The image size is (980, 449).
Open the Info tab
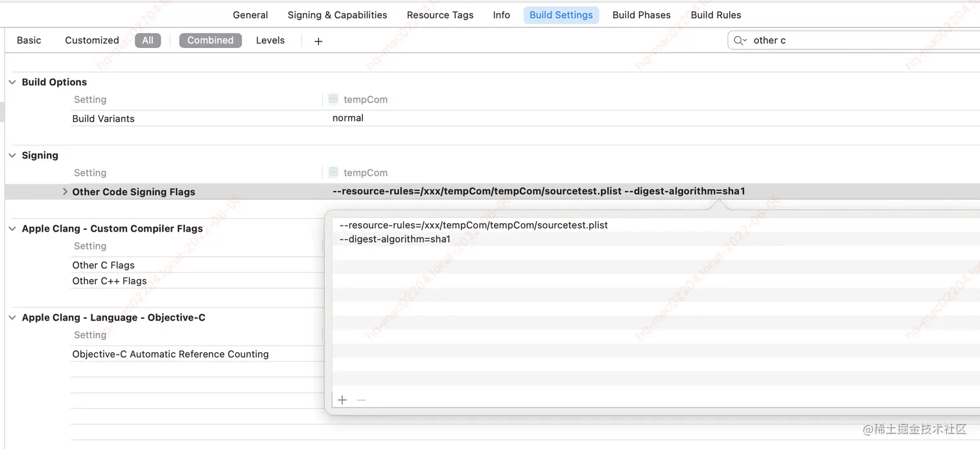(x=501, y=15)
